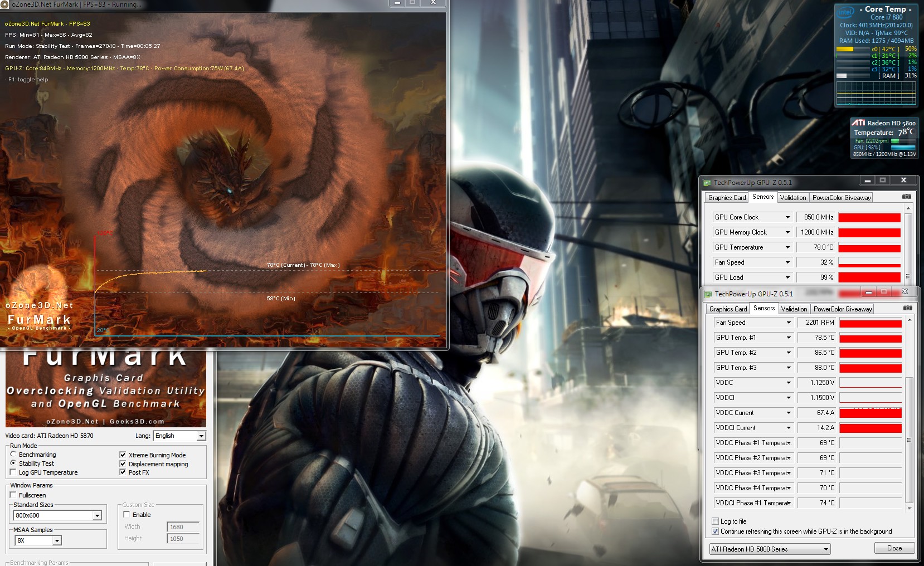Select Stability Test run mode
924x566 pixels.
click(x=13, y=463)
